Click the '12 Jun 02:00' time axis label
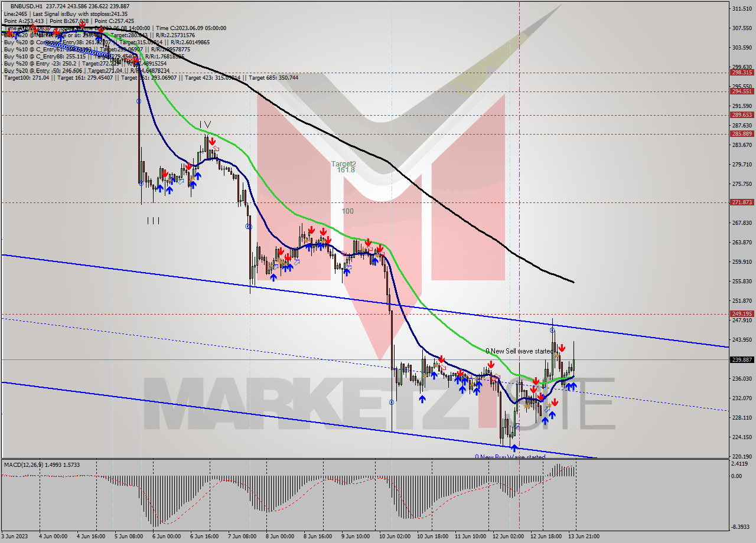756x543 pixels. [508, 537]
